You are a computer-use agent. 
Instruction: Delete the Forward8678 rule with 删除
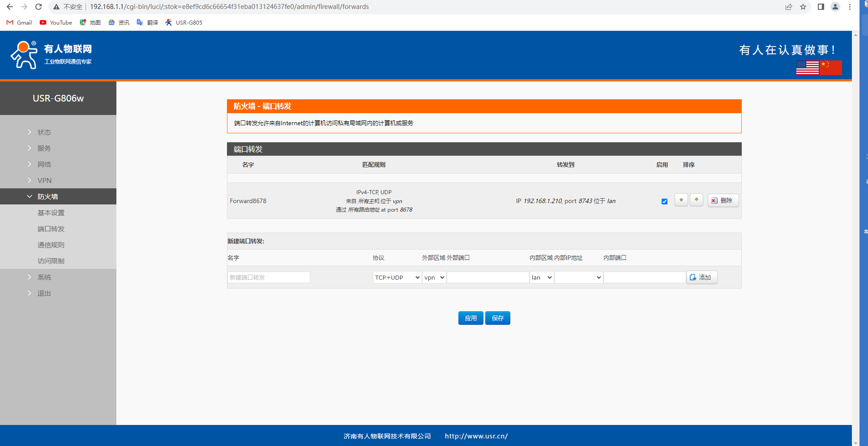click(723, 200)
